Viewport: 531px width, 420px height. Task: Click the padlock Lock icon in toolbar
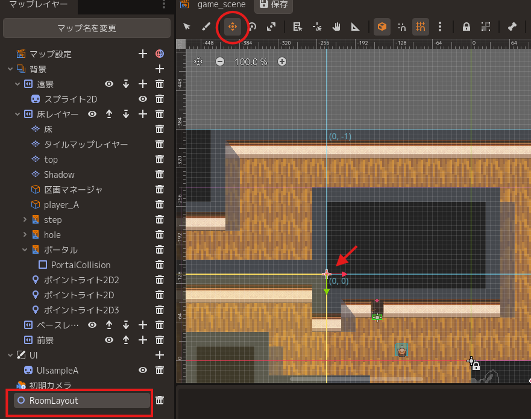[467, 27]
